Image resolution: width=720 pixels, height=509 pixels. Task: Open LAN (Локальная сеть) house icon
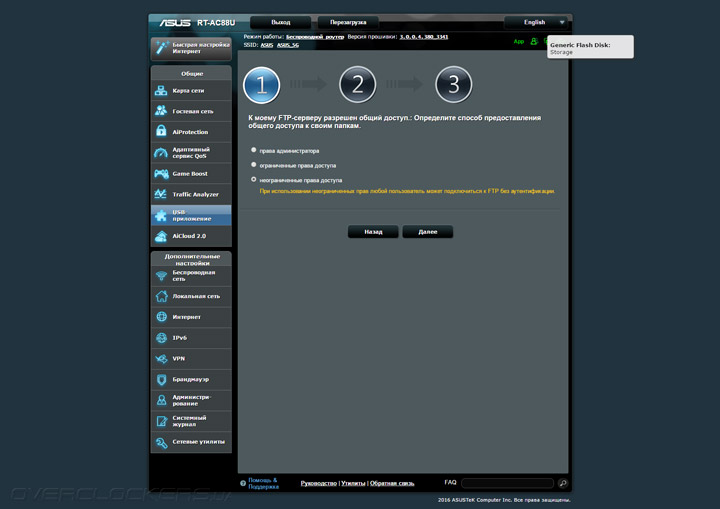pyautogui.click(x=162, y=296)
